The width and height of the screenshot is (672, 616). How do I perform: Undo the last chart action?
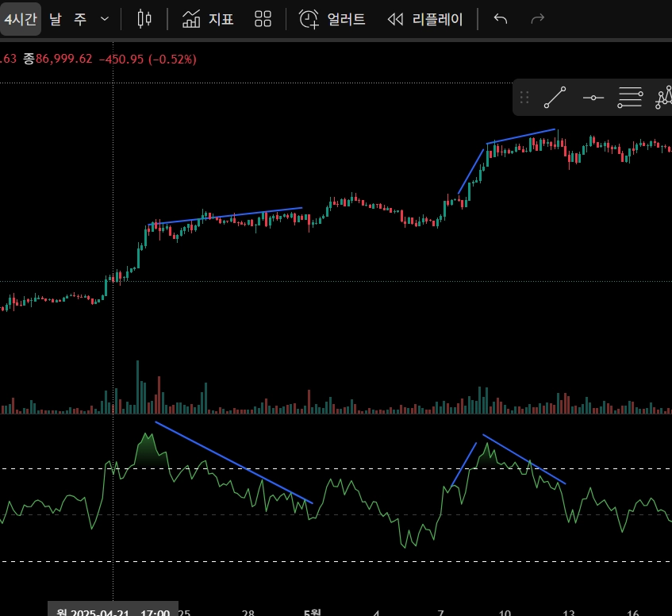[x=501, y=19]
